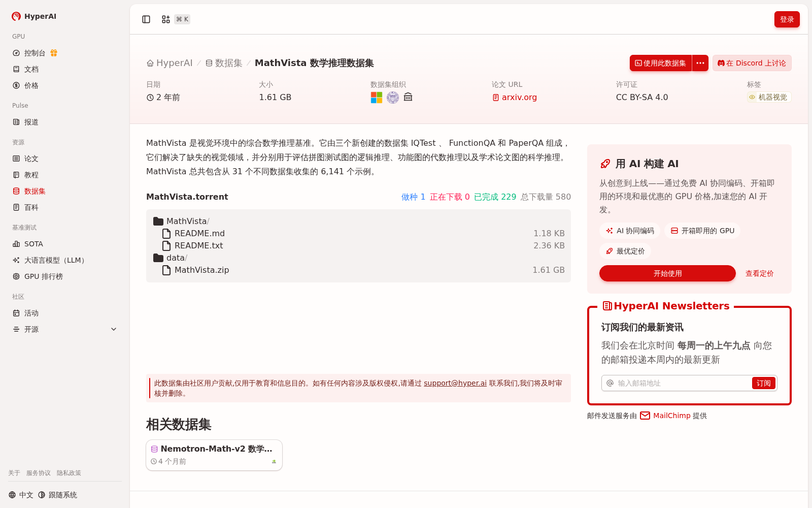
Task: Click the 总下载量 580 stat
Action: click(546, 197)
